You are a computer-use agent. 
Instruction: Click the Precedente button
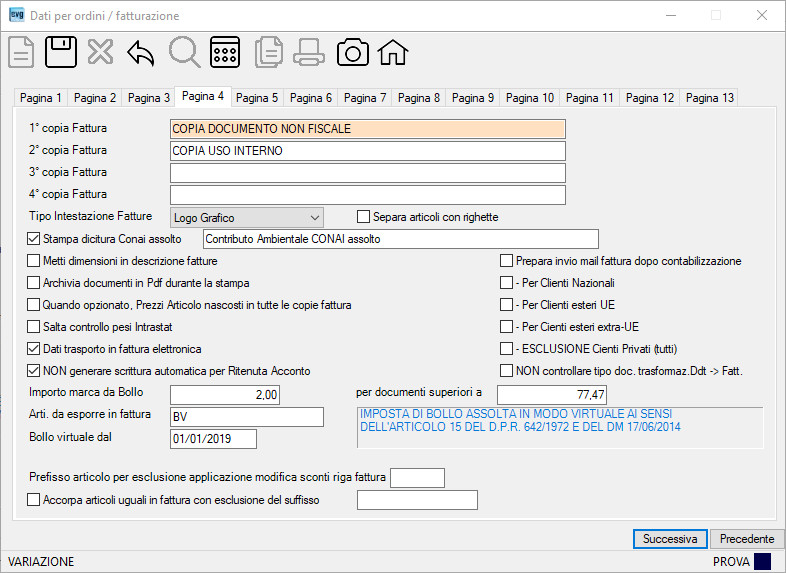click(x=747, y=539)
